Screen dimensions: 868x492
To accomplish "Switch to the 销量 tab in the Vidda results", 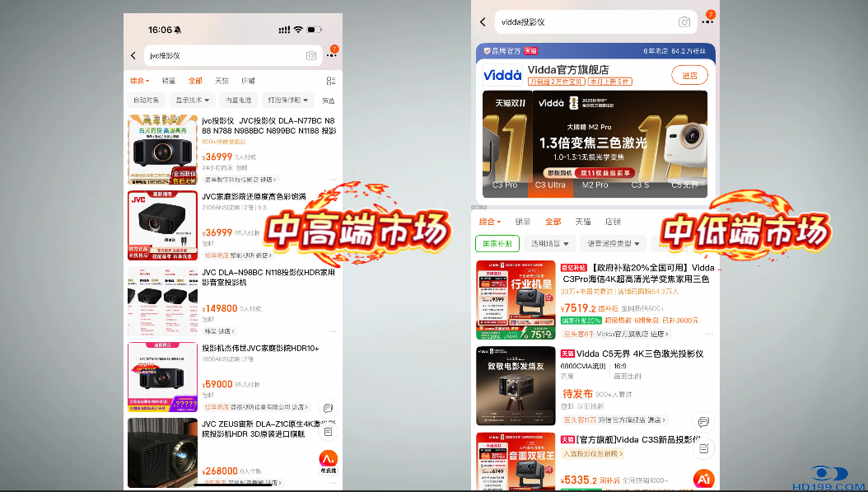I will point(523,222).
